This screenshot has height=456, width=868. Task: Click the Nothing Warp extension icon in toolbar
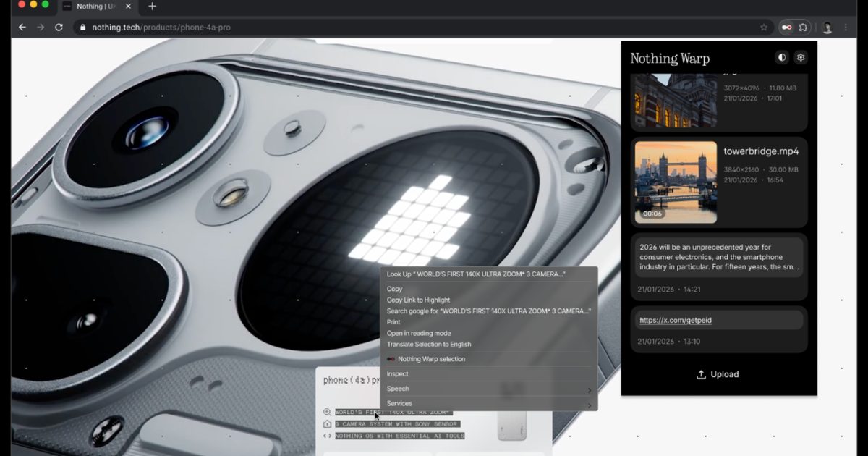(786, 28)
